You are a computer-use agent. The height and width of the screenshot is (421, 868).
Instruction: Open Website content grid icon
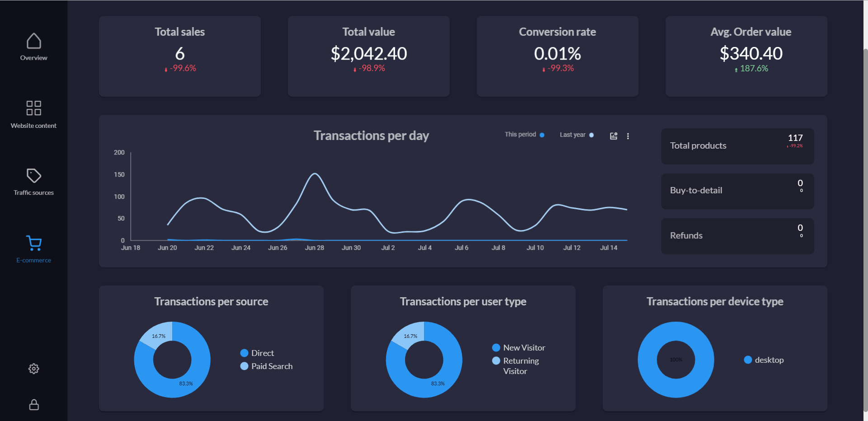click(34, 108)
